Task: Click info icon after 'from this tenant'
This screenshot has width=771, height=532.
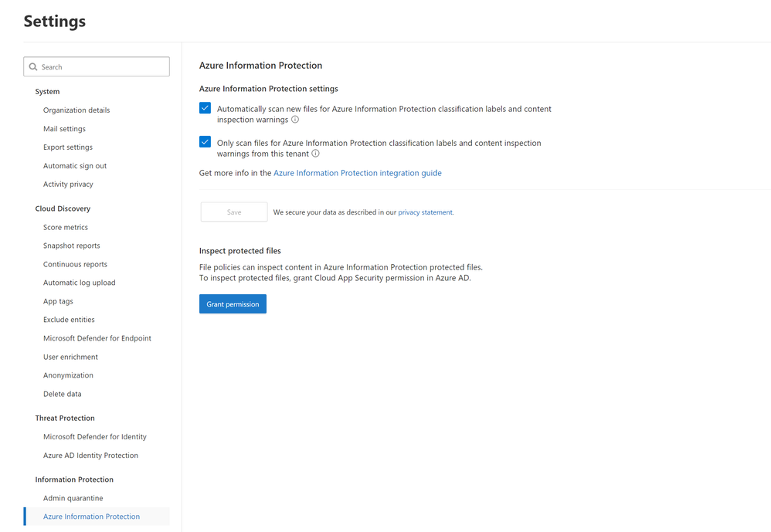Action: click(315, 154)
